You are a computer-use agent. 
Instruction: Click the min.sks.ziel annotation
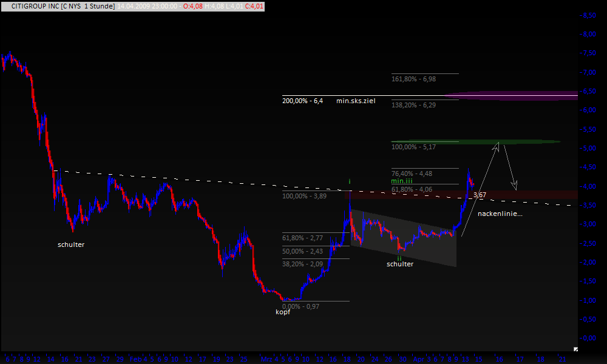tap(356, 101)
